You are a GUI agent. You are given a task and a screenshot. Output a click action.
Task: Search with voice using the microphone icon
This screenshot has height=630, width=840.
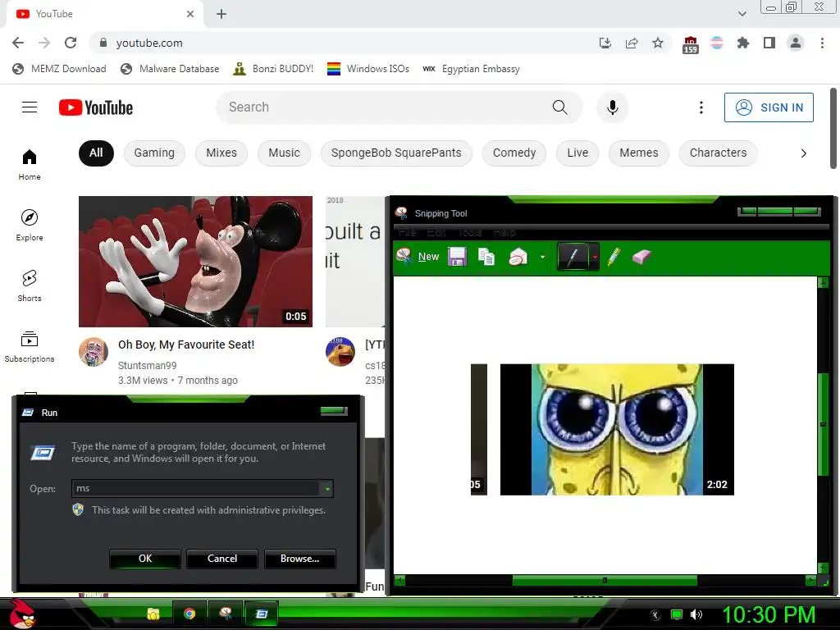coord(612,107)
